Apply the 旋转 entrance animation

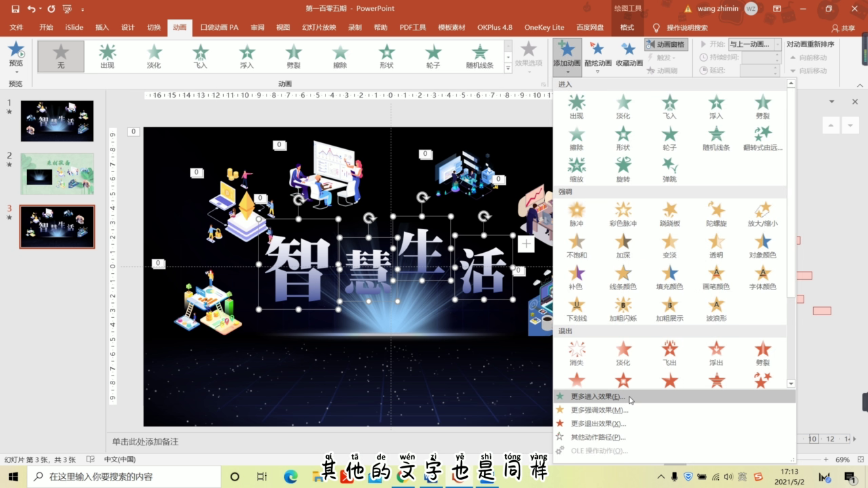point(623,169)
